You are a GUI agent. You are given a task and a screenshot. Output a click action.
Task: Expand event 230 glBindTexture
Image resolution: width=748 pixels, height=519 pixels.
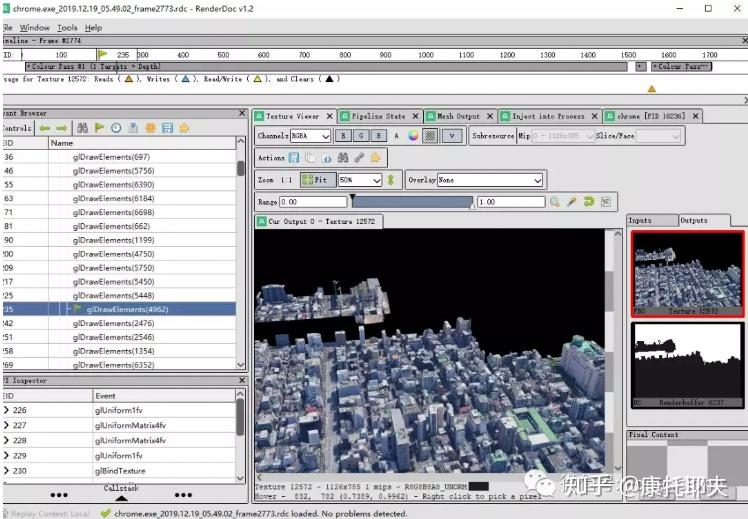click(x=6, y=470)
